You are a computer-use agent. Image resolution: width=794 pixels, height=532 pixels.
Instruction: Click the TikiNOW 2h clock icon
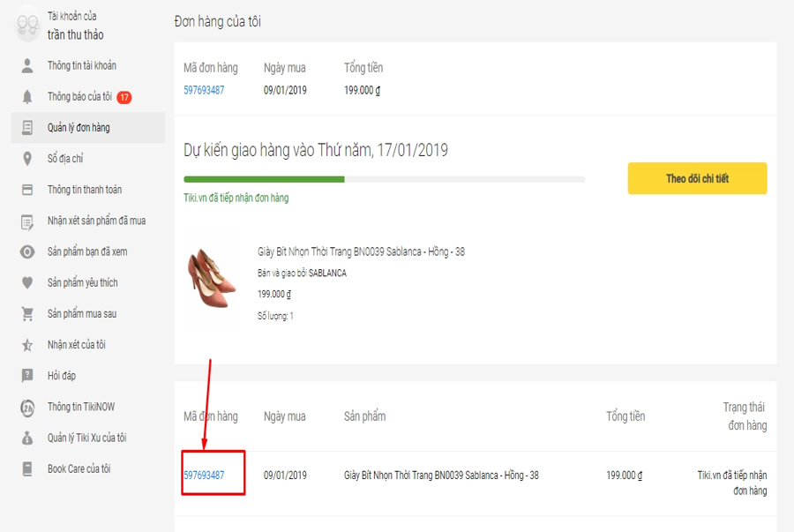[x=27, y=408]
